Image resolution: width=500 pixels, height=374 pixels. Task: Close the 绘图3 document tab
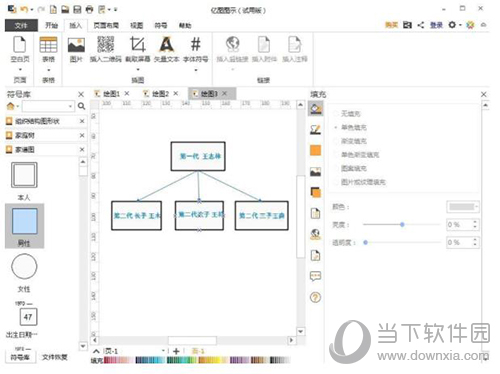click(x=225, y=94)
